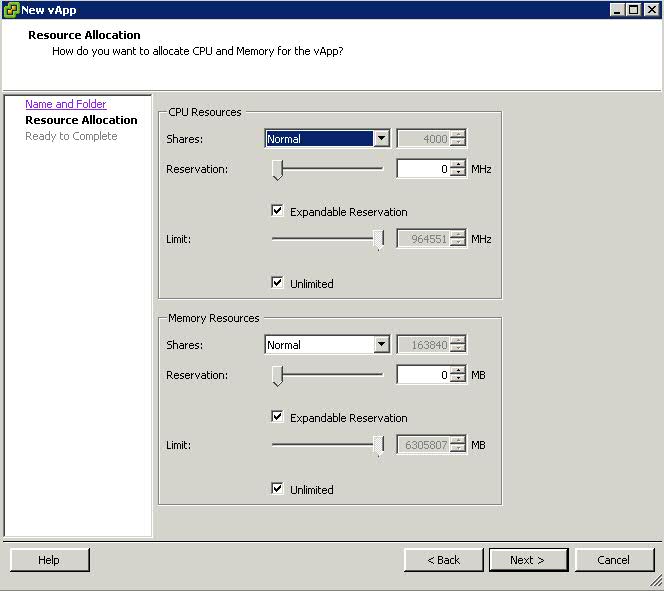Proceed with the Next button
The height and width of the screenshot is (591, 664).
click(528, 560)
